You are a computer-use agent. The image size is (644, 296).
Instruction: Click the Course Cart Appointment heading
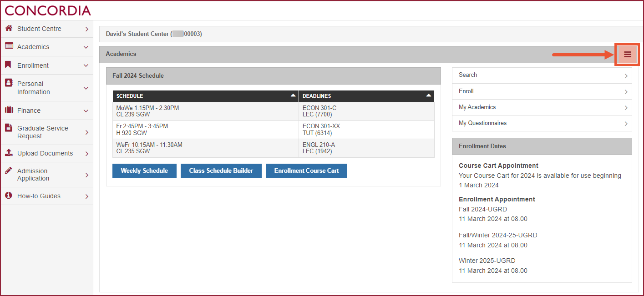[498, 166]
